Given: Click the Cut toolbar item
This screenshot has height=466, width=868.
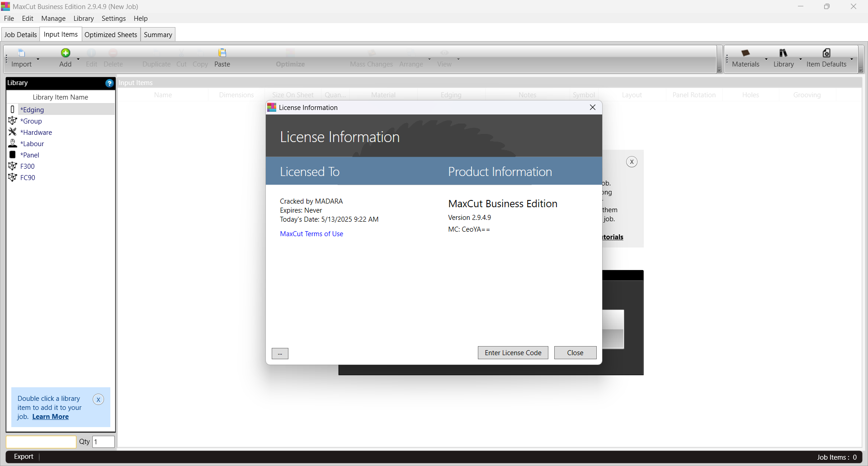Looking at the screenshot, I should tap(181, 59).
